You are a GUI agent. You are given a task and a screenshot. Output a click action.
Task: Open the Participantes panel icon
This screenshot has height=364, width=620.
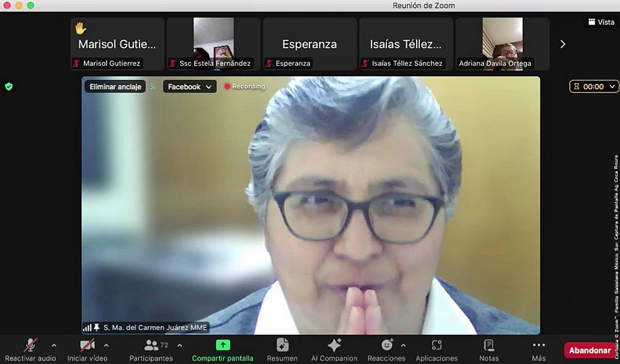[x=151, y=345]
